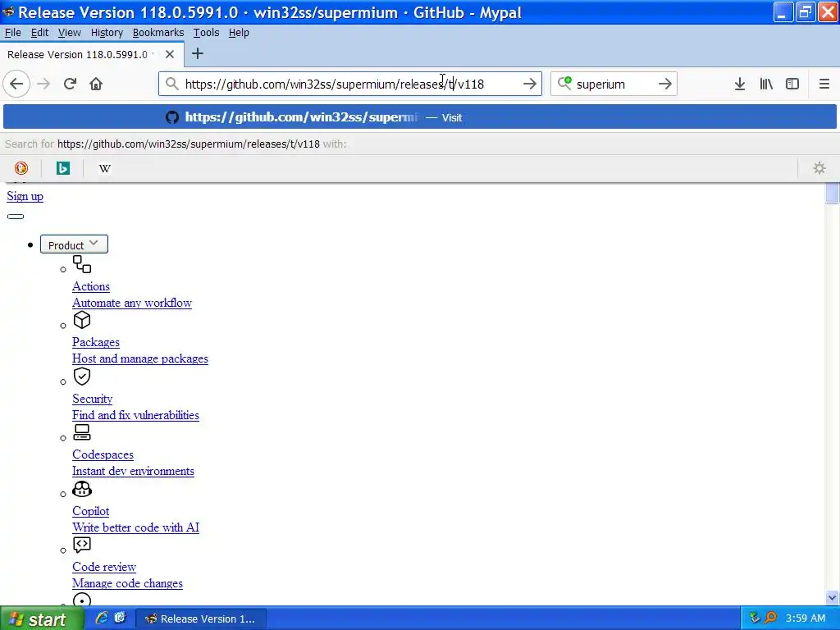Reload the current page
The width and height of the screenshot is (840, 630).
point(70,84)
